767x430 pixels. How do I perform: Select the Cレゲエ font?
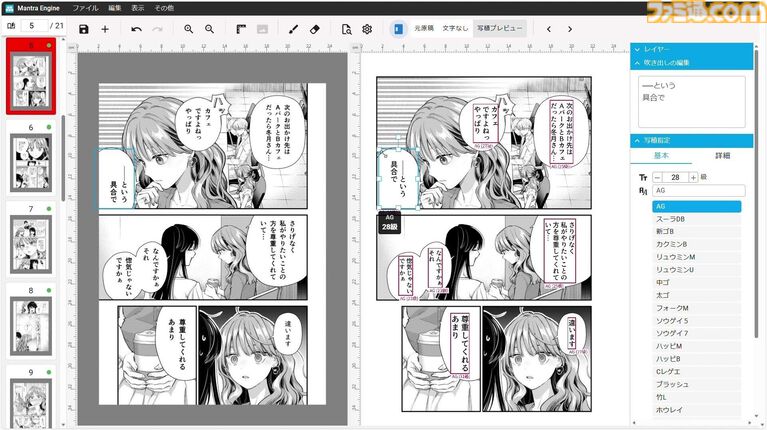pos(696,371)
